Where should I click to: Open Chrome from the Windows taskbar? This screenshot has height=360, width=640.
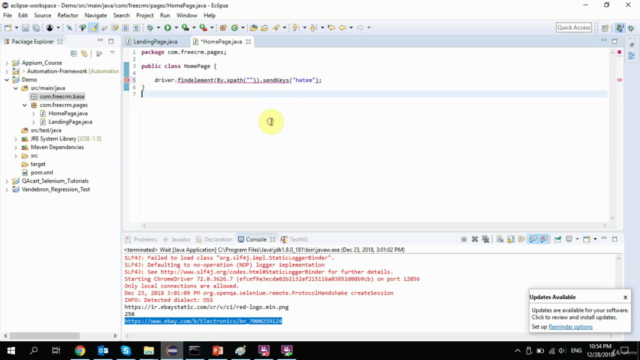point(80,351)
